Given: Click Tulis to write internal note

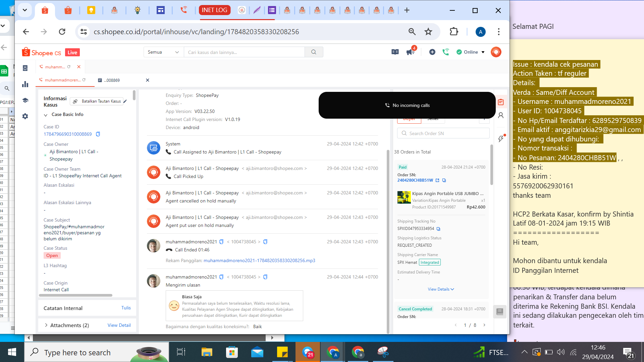Looking at the screenshot, I should point(126,308).
